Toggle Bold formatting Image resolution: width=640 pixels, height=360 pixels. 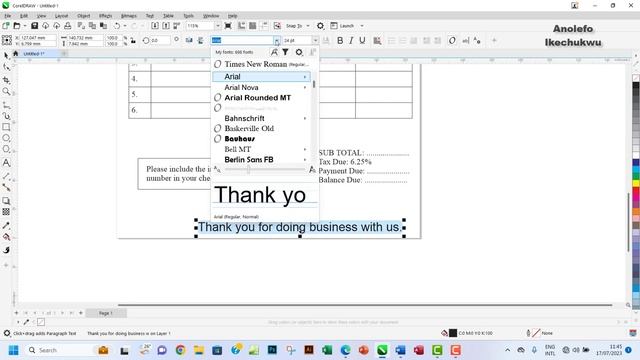(340, 40)
